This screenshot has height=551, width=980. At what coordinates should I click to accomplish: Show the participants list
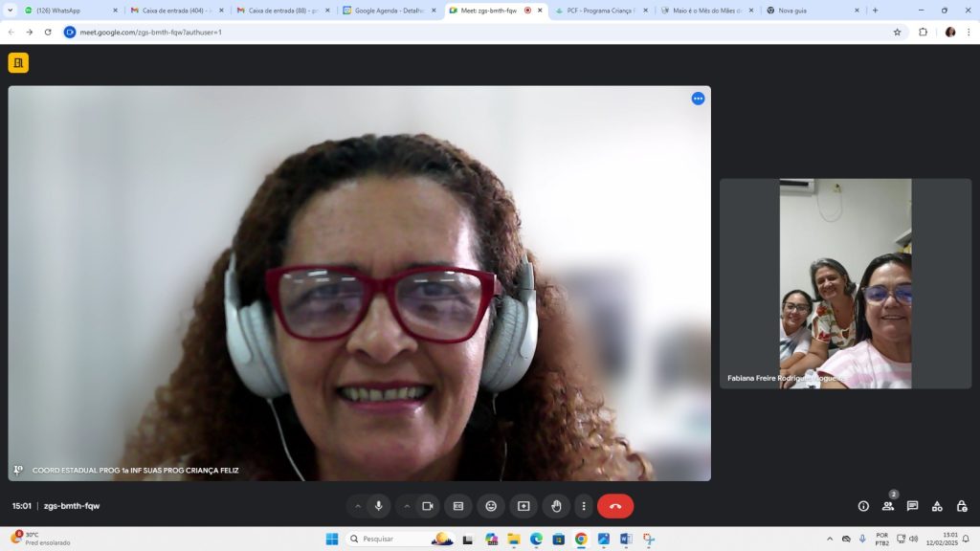click(888, 506)
